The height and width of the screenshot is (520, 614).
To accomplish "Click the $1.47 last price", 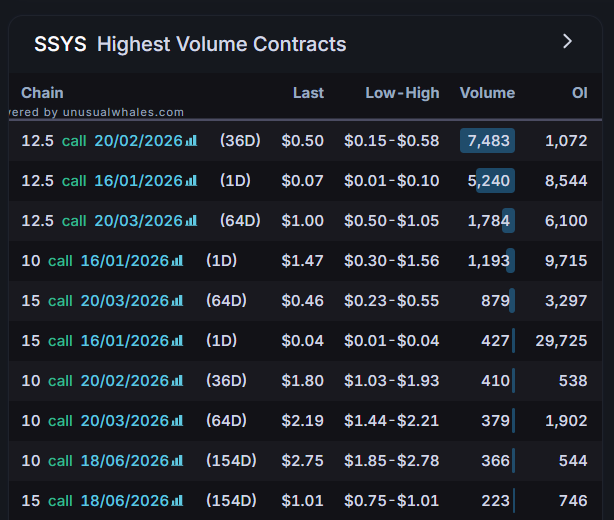I will pyautogui.click(x=302, y=260).
